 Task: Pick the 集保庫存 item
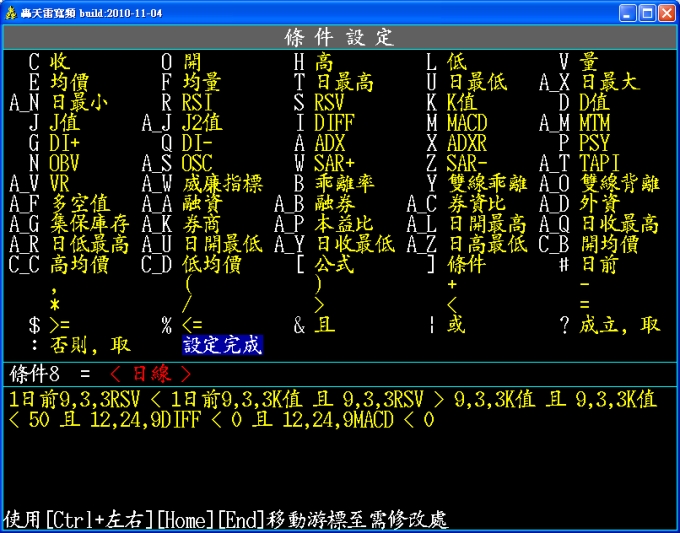click(x=89, y=224)
